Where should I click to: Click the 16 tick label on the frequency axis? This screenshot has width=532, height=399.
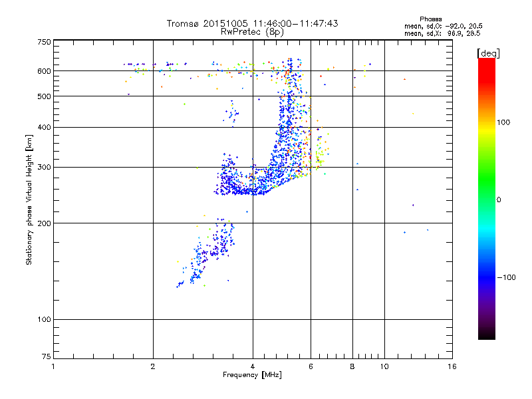tap(452, 366)
